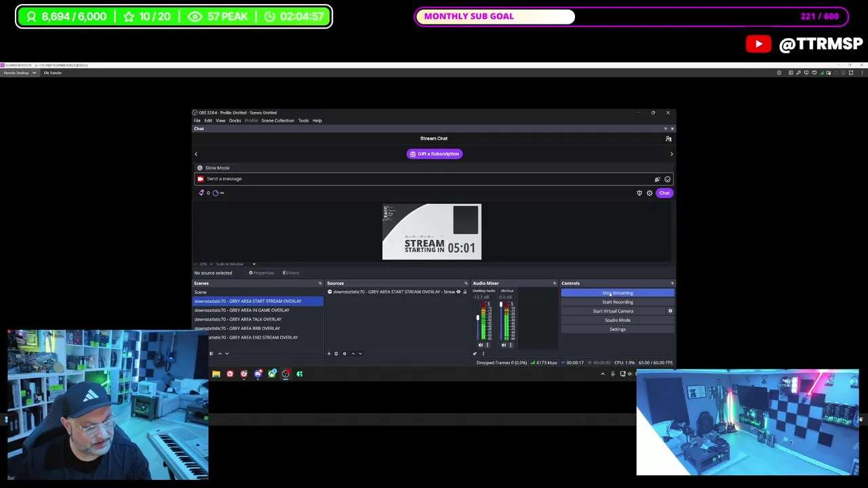Open source properties gear in Sources toolbar
Image resolution: width=868 pixels, height=488 pixels.
(x=344, y=354)
